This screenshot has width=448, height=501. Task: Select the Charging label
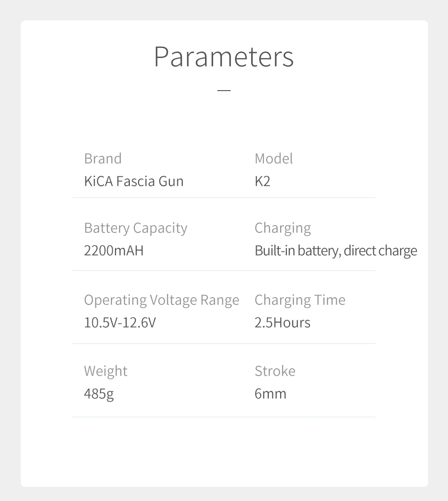283,228
